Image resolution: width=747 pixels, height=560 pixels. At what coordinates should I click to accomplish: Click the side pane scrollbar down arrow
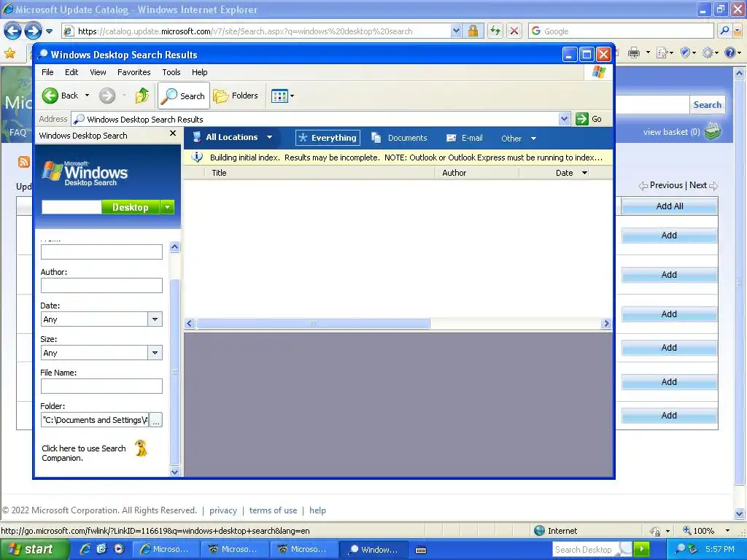(174, 472)
